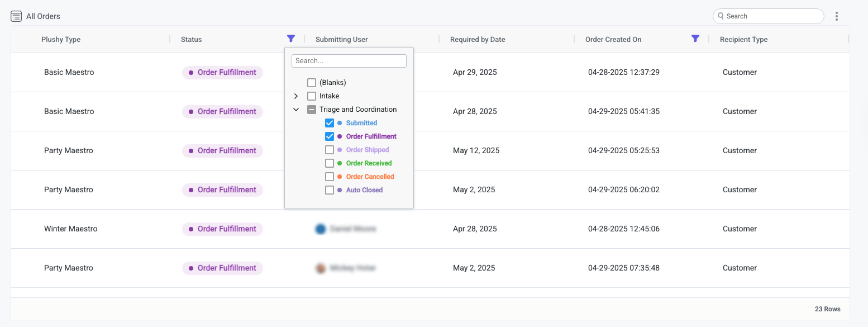Click the All Orders list icon
Image resolution: width=868 pixels, height=327 pixels.
16,16
